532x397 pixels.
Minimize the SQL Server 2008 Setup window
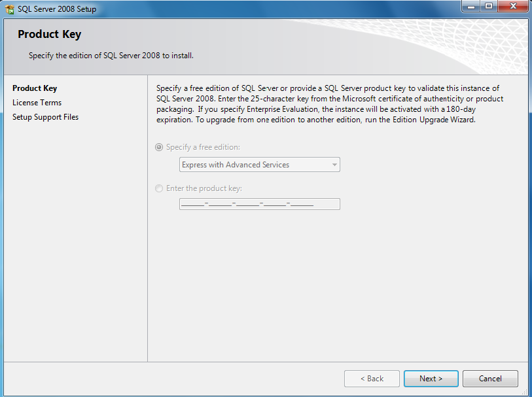point(471,6)
